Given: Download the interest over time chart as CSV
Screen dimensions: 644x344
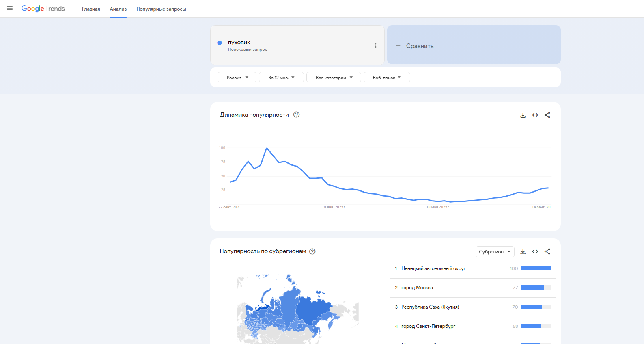Looking at the screenshot, I should 523,115.
